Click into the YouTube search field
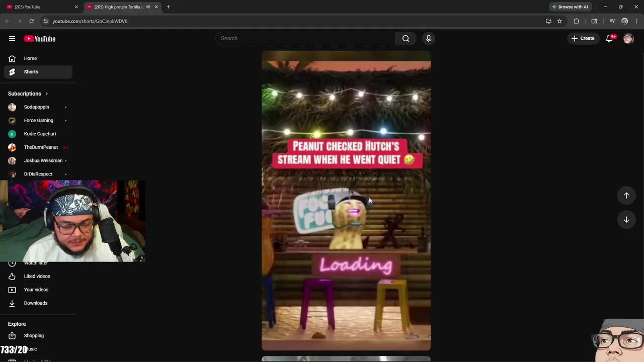This screenshot has width=644, height=362. pos(305,39)
